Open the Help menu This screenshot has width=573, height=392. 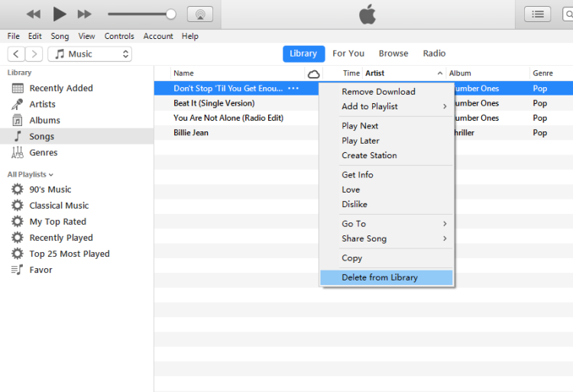(190, 36)
